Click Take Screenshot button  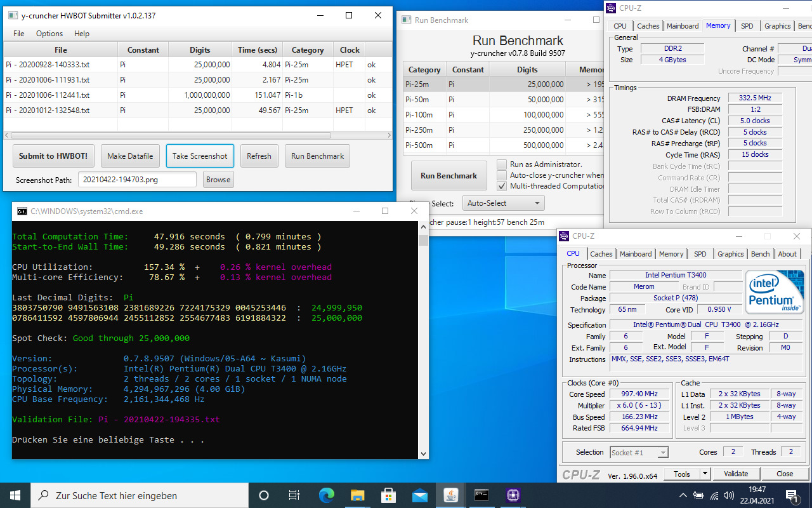[x=200, y=156]
